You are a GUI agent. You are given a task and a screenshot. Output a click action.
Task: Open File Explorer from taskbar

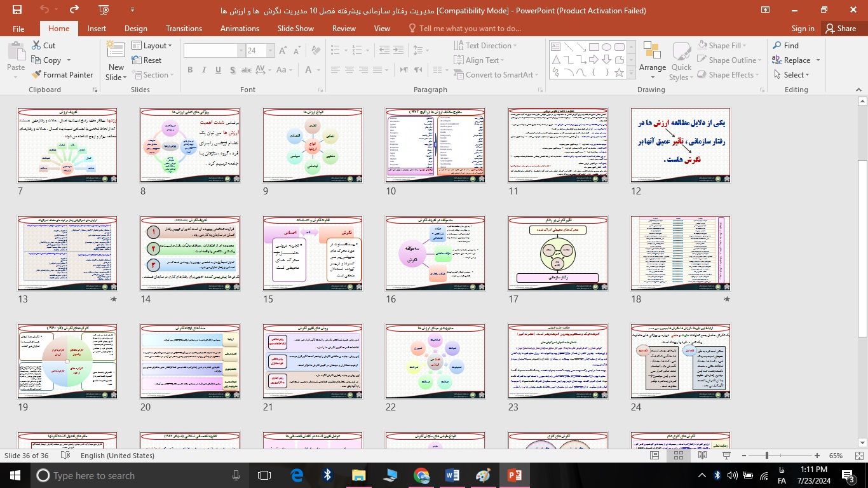tap(359, 475)
